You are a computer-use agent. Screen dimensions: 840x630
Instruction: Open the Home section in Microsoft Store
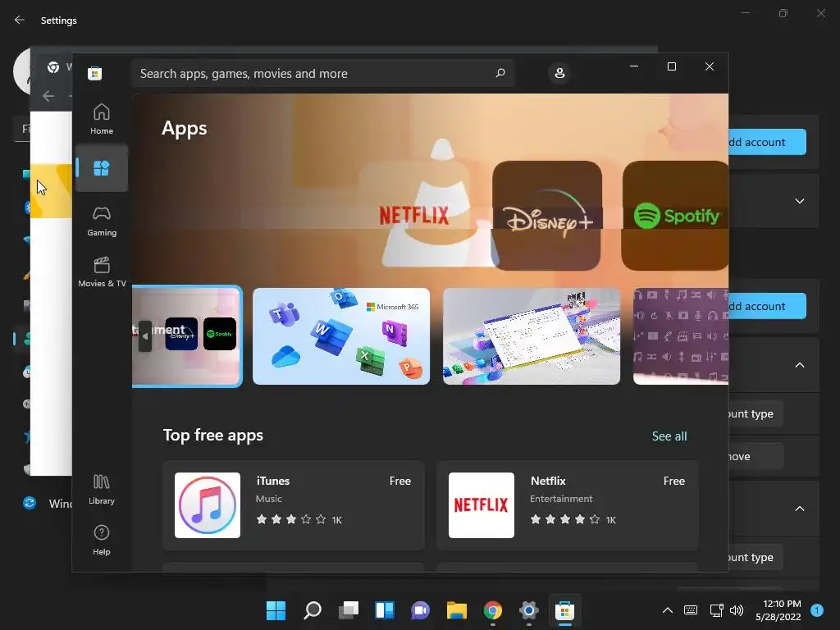tap(101, 119)
